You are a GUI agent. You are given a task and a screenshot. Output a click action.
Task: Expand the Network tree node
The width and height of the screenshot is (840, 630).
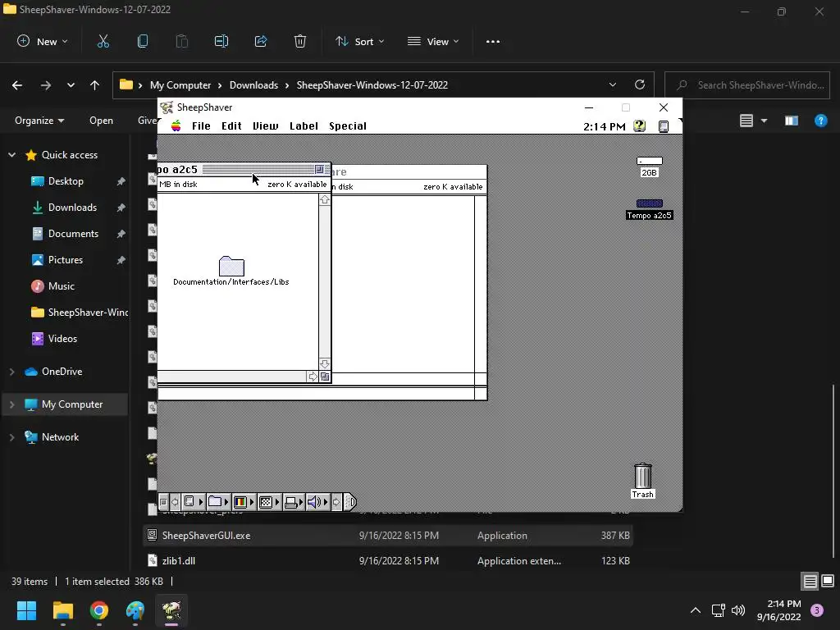(x=11, y=437)
